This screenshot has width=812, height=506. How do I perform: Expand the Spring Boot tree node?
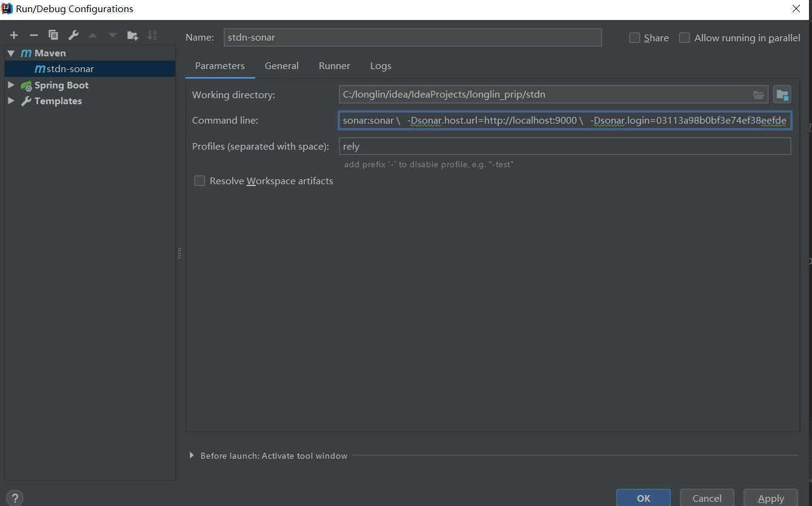point(11,85)
